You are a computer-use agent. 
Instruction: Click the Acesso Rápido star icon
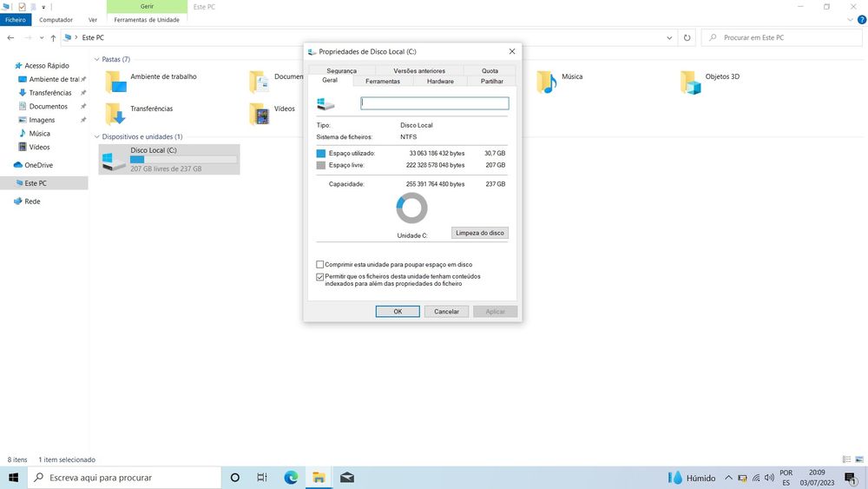click(18, 65)
